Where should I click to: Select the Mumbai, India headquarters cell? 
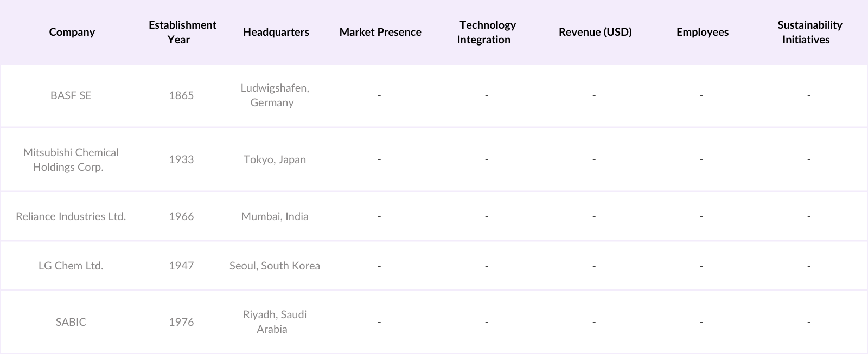click(275, 216)
